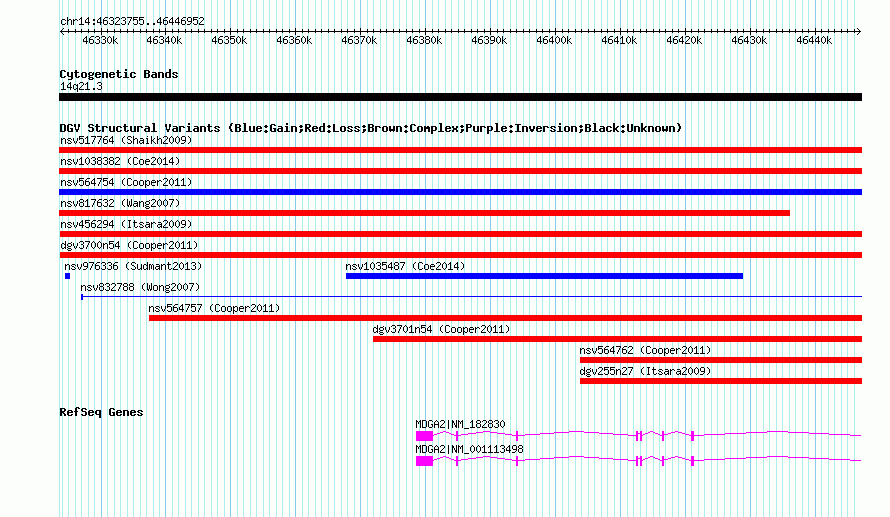Click the DGV Structural Variants track title
Screen dimensions: 890x517
(371, 128)
